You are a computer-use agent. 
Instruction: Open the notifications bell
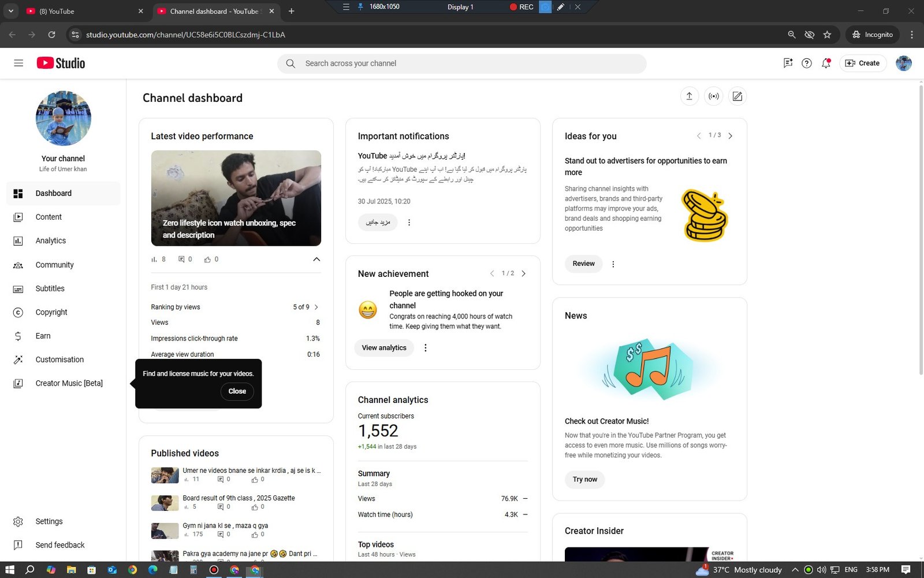[826, 63]
